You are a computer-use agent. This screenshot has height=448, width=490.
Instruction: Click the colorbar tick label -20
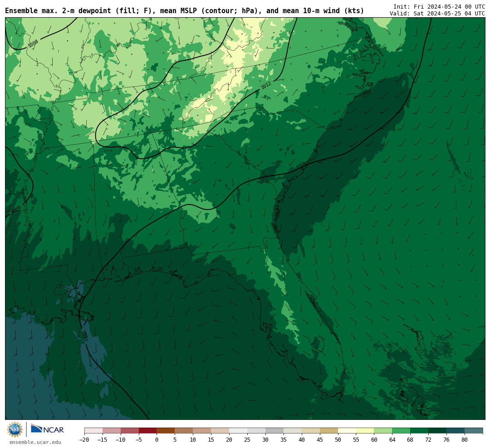[x=84, y=439]
